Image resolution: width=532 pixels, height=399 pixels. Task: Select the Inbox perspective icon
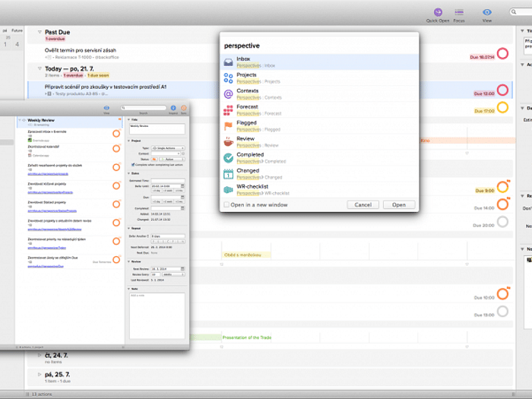(x=229, y=62)
